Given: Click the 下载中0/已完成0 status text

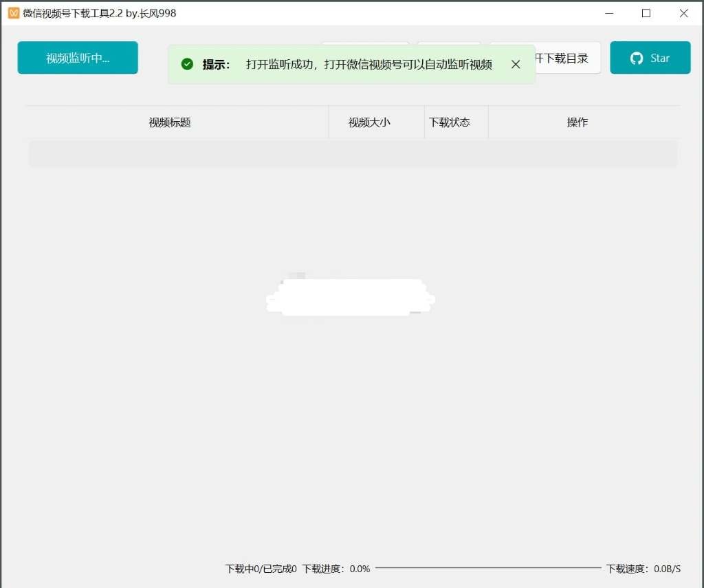Looking at the screenshot, I should point(261,569).
